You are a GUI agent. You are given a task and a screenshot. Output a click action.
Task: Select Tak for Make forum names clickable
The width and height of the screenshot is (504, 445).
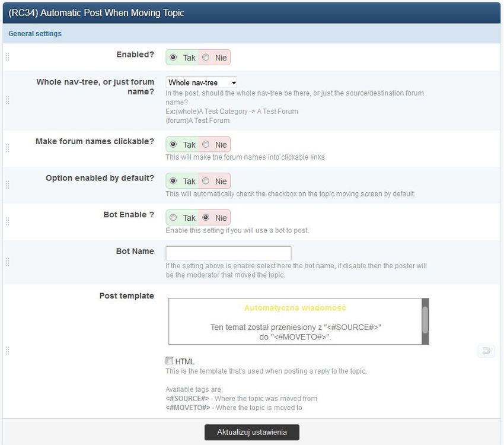[173, 144]
